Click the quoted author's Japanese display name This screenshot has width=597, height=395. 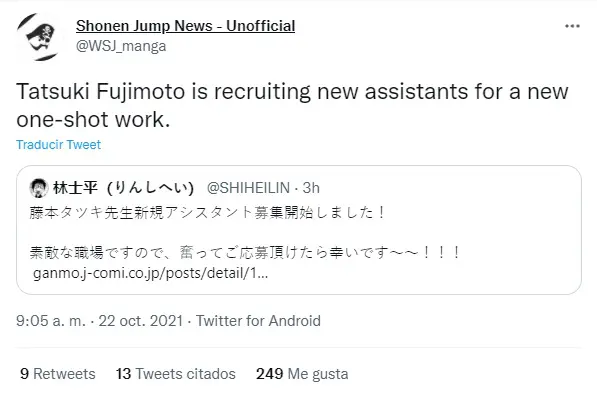(x=123, y=188)
